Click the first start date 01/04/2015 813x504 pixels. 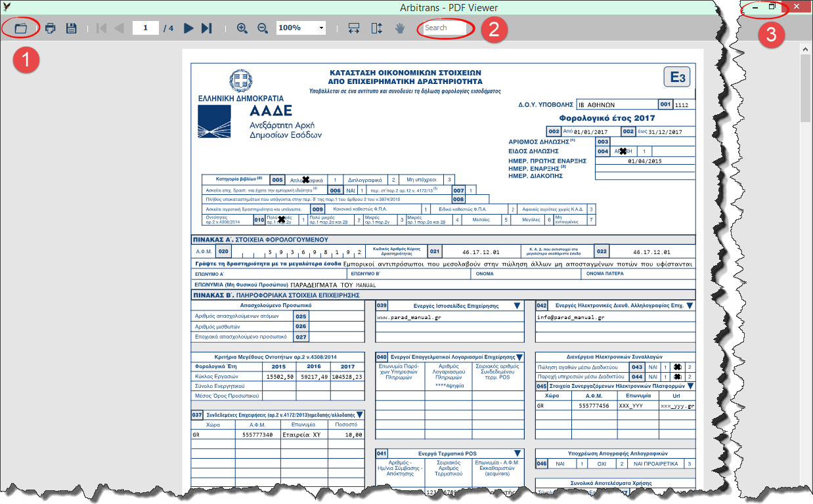[644, 161]
